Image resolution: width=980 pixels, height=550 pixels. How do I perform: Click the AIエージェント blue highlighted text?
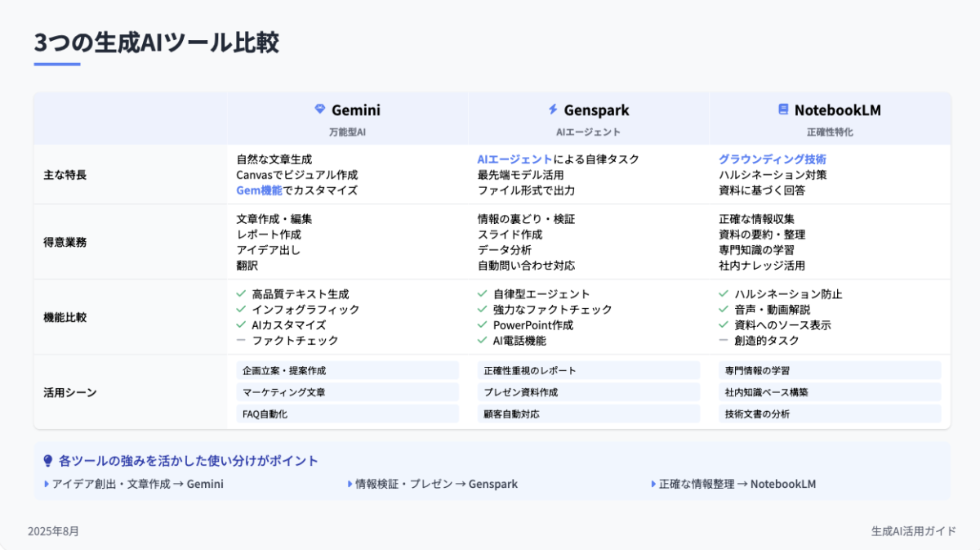[514, 159]
